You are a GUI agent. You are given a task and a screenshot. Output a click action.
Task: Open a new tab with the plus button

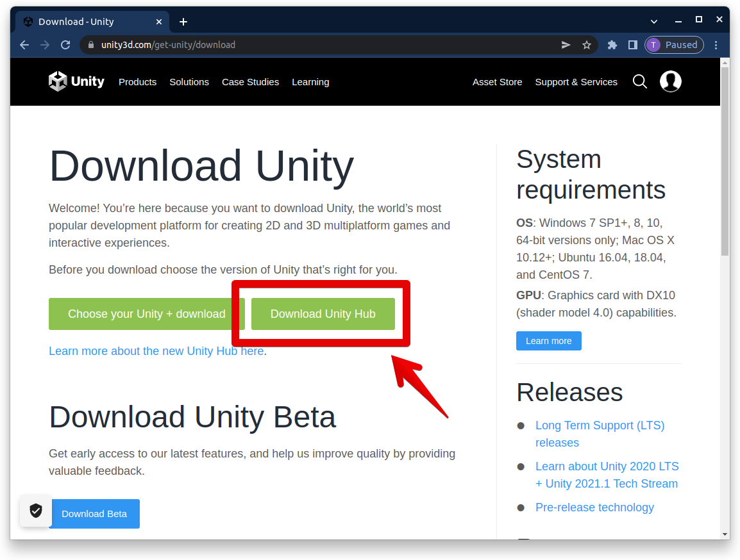(x=183, y=22)
